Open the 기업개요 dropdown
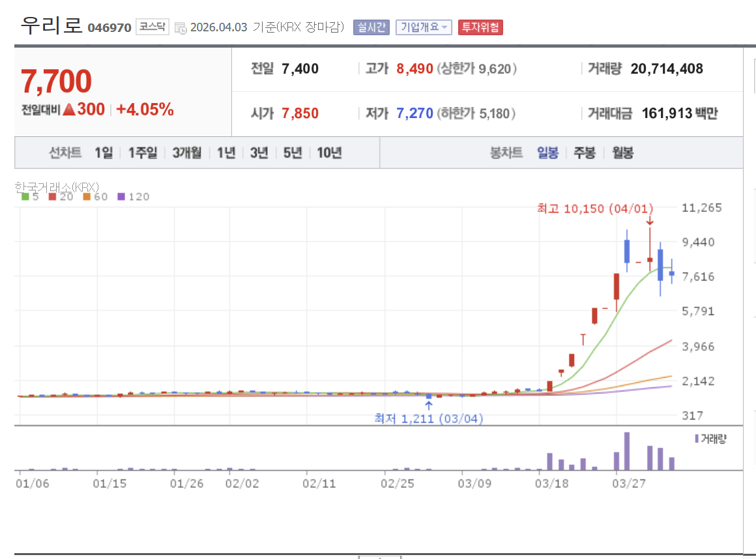The height and width of the screenshot is (559, 756). tap(424, 27)
